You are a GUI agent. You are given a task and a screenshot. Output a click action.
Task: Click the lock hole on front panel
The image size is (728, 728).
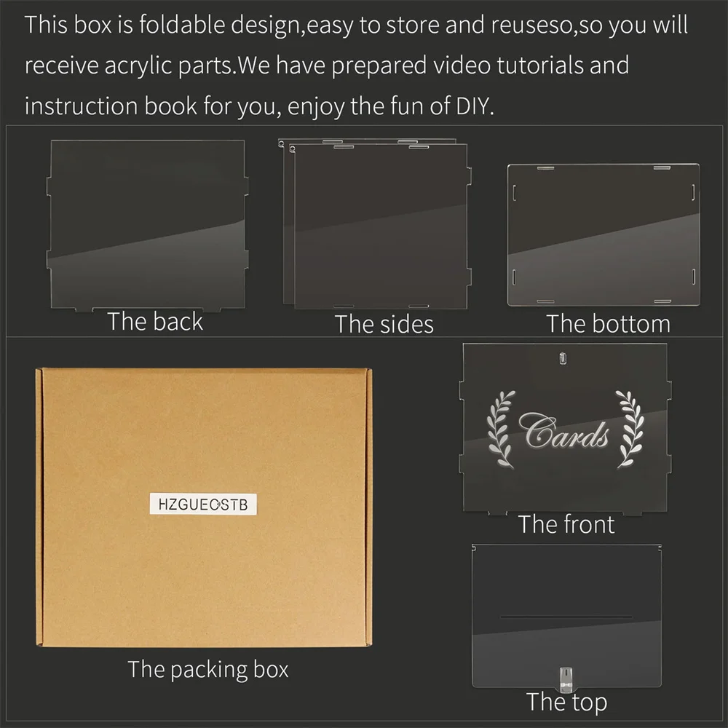pos(563,358)
